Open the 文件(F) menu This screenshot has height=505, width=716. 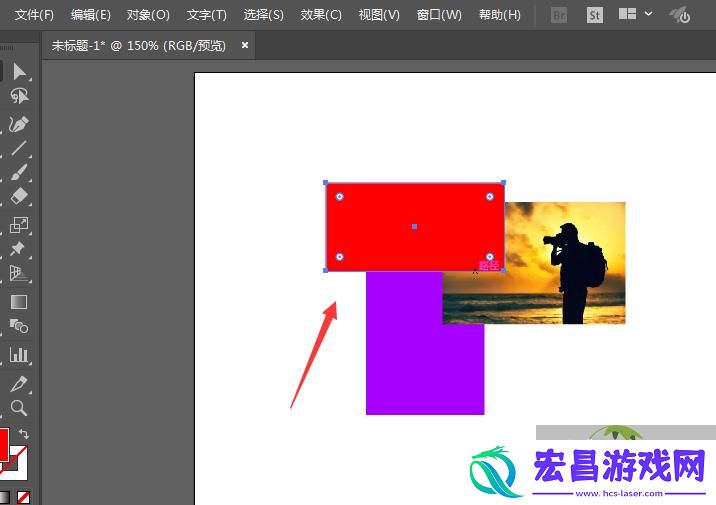(x=34, y=15)
